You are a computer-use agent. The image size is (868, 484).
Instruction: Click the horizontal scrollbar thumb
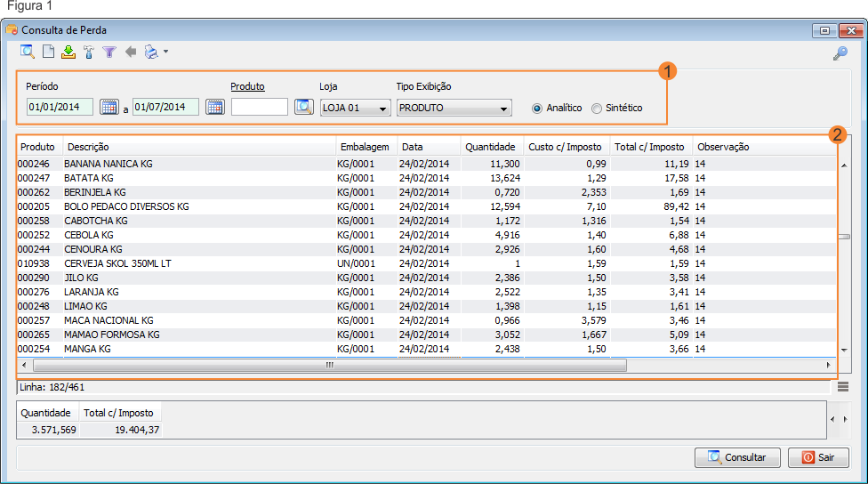point(330,365)
